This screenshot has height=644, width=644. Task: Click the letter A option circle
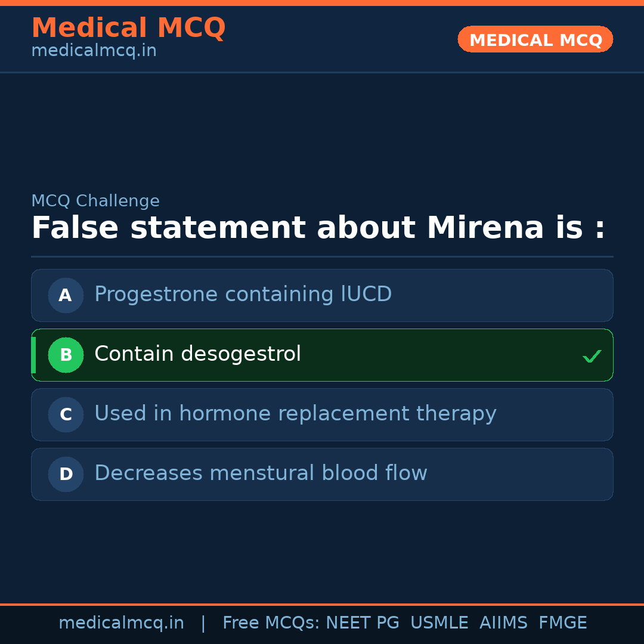(66, 295)
